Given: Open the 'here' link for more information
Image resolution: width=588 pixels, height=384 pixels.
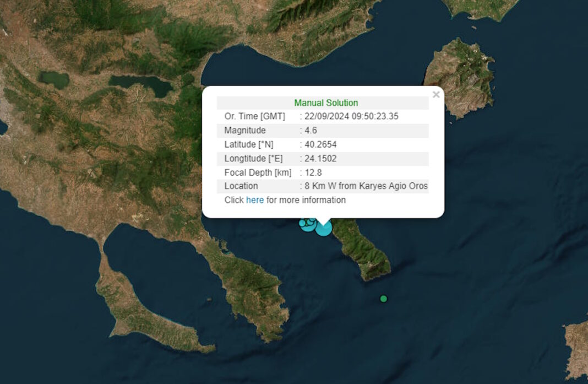Looking at the screenshot, I should point(254,200).
